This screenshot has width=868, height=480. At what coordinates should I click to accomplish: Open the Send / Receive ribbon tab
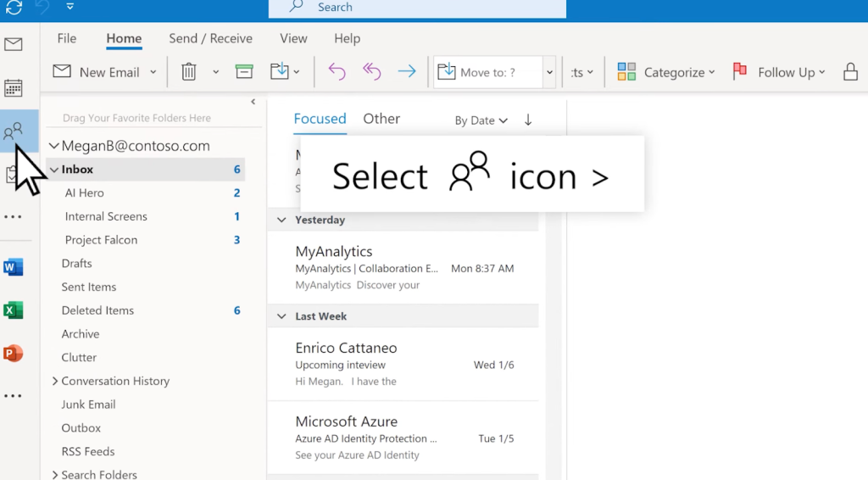[210, 38]
